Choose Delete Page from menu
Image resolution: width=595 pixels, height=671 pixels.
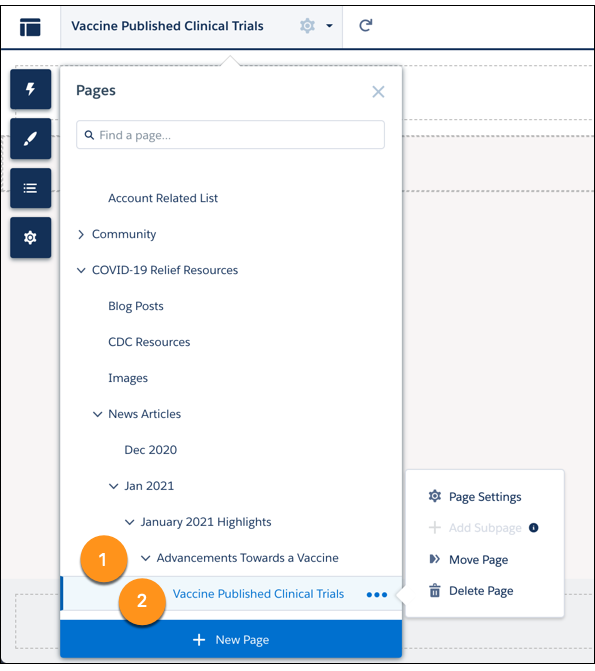481,591
